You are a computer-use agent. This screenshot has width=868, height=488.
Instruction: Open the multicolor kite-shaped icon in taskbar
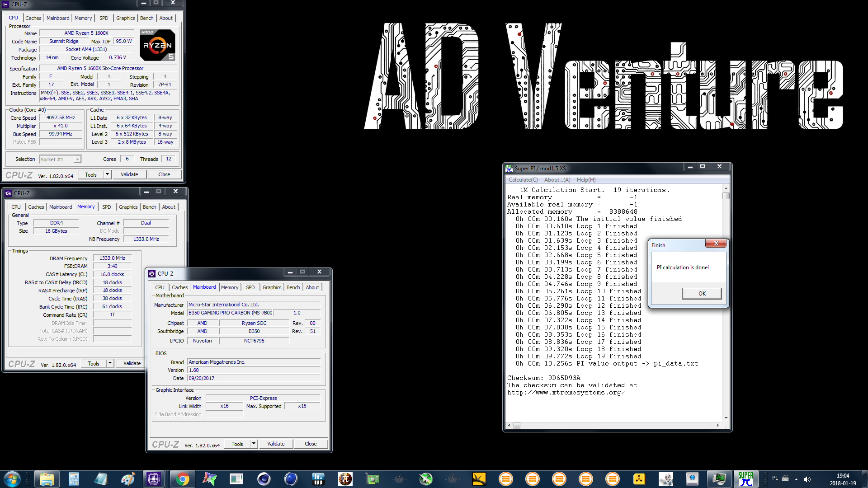(209, 479)
